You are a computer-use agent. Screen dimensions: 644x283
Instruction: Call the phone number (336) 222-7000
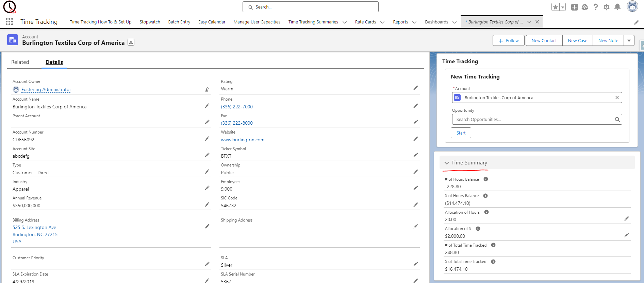coord(237,107)
